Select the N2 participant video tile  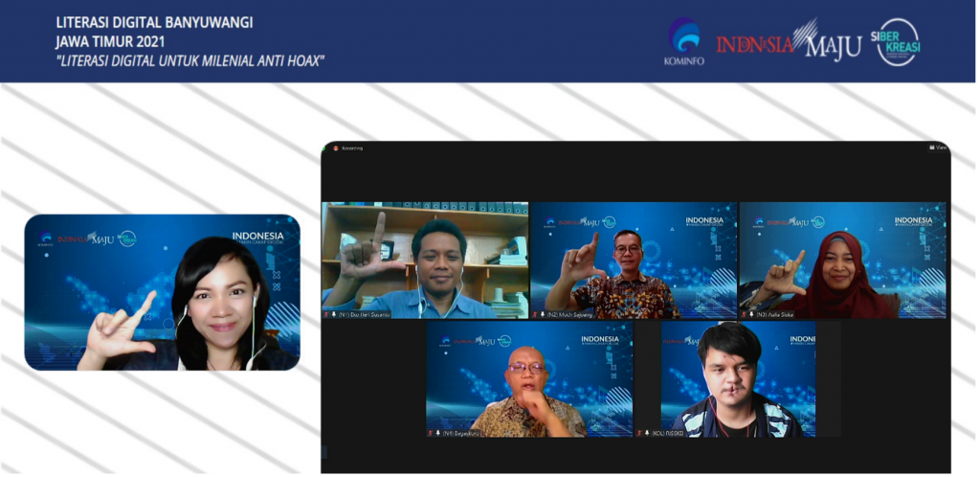pos(634,259)
